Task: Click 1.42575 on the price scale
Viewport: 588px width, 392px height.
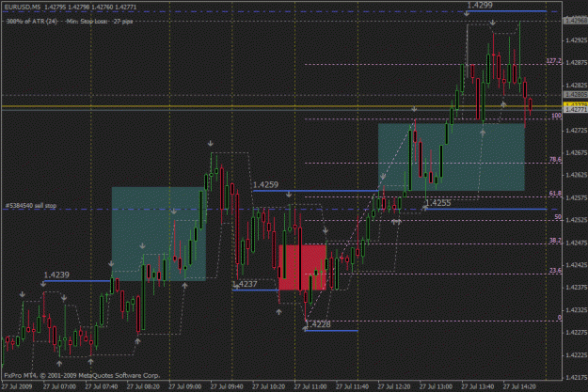Action: coord(577,197)
